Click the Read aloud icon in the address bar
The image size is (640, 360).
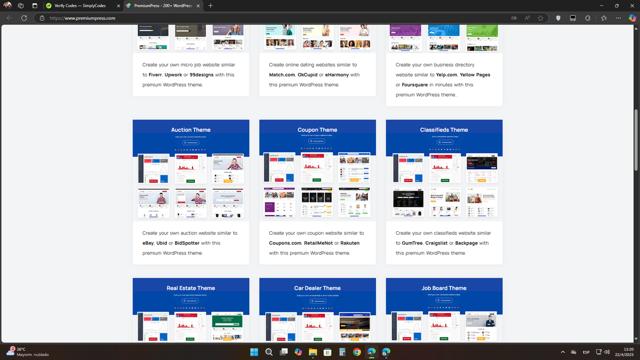(527, 18)
